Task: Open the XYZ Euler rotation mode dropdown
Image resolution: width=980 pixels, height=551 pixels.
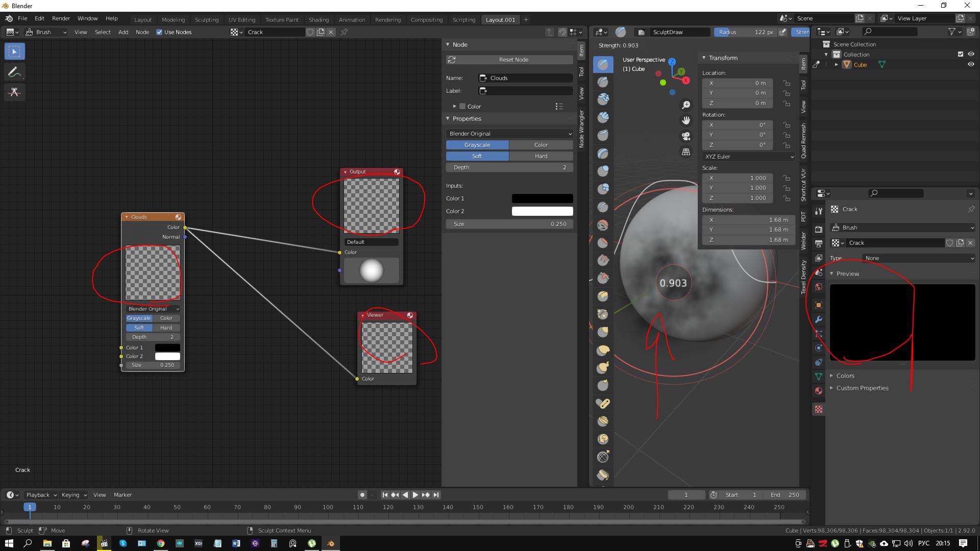Action: (748, 157)
